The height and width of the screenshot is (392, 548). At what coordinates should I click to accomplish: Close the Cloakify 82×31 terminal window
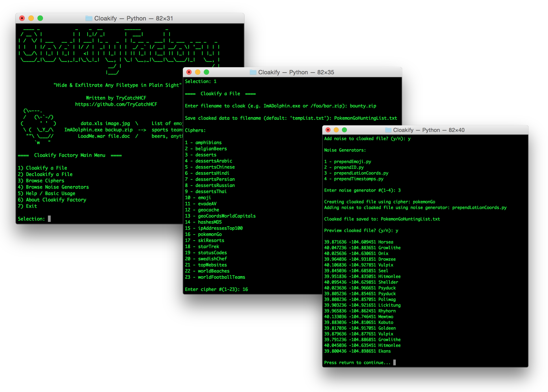click(x=22, y=18)
